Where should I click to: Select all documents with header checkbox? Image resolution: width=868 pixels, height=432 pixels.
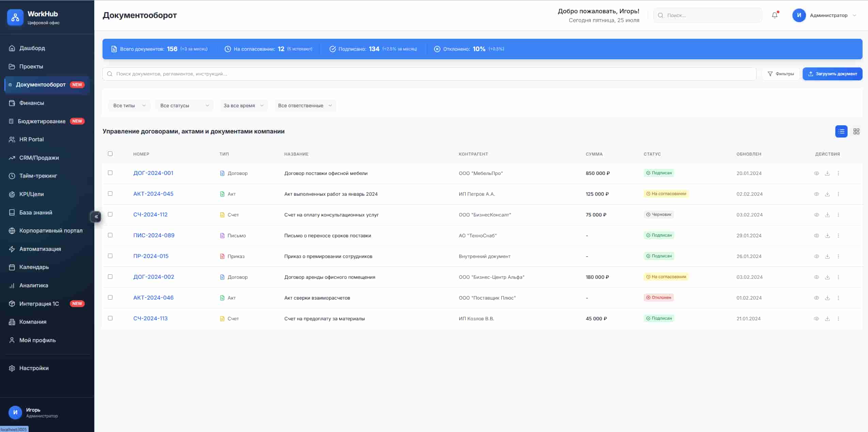click(x=110, y=154)
